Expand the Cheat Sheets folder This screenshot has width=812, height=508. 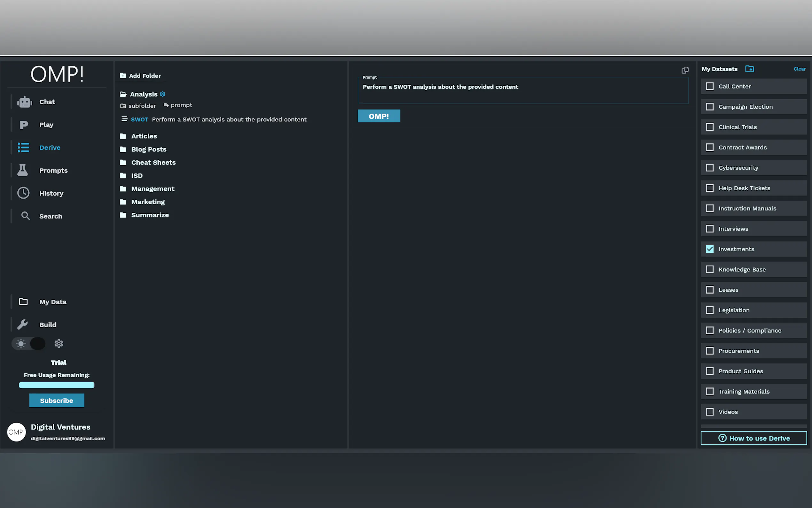pyautogui.click(x=153, y=163)
